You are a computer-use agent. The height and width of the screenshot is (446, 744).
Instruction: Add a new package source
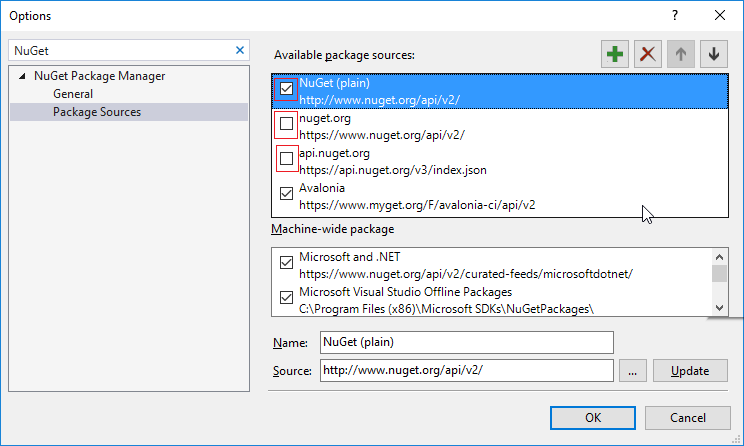[615, 54]
